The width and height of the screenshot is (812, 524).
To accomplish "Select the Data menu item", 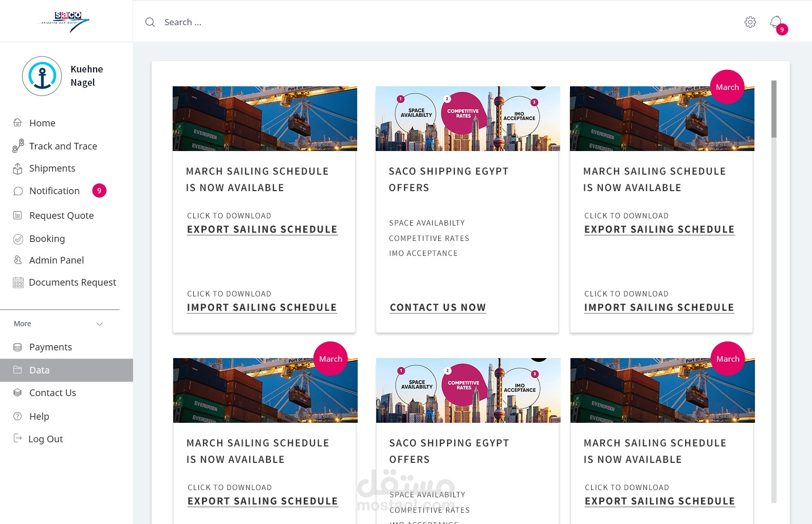I will pyautogui.click(x=66, y=370).
